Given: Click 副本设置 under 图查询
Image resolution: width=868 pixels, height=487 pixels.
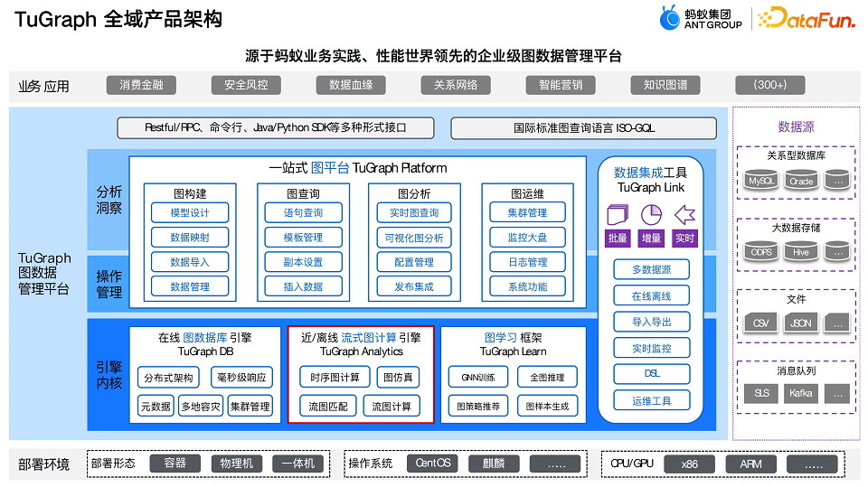Looking at the screenshot, I should pos(304,262).
